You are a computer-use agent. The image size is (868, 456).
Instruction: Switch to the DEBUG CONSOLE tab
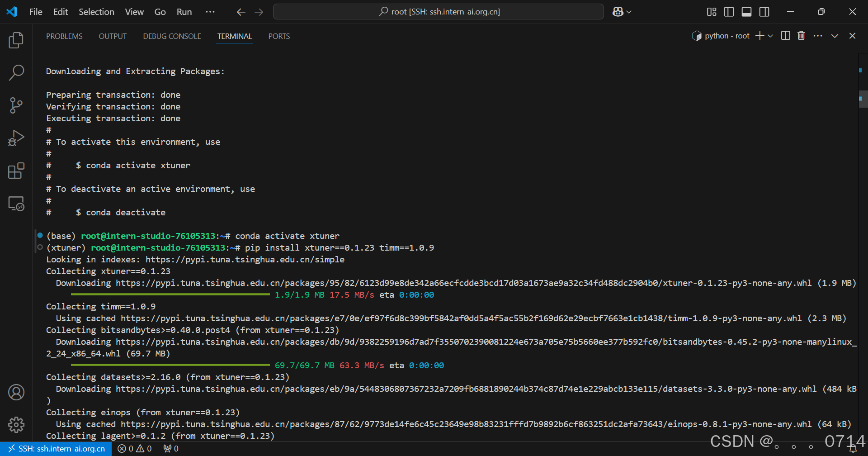point(172,36)
